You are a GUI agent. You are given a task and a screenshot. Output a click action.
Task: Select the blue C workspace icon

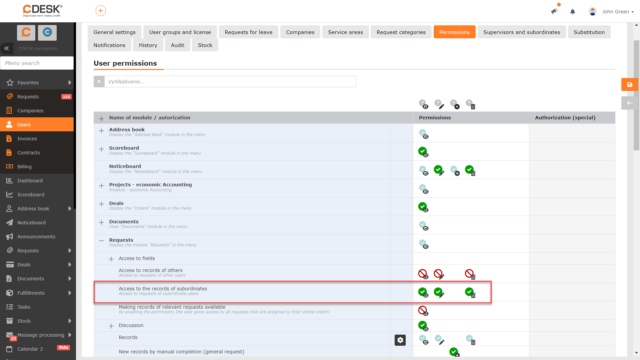point(47,32)
